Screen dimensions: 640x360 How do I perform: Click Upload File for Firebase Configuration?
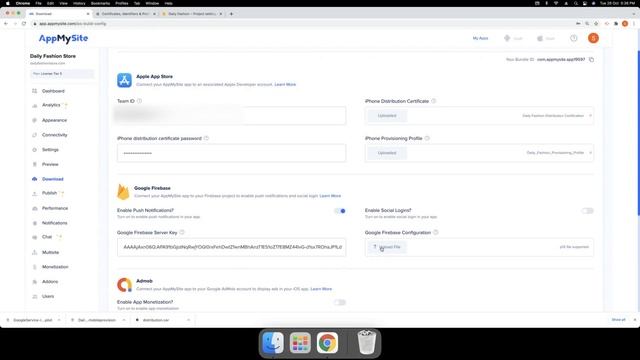[x=387, y=247]
